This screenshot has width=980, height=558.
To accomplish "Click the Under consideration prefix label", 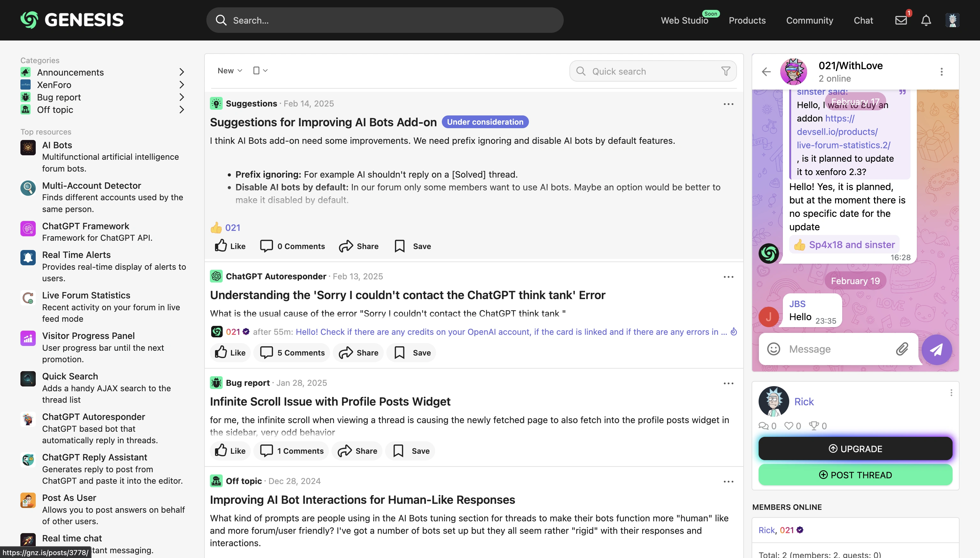I will 485,122.
